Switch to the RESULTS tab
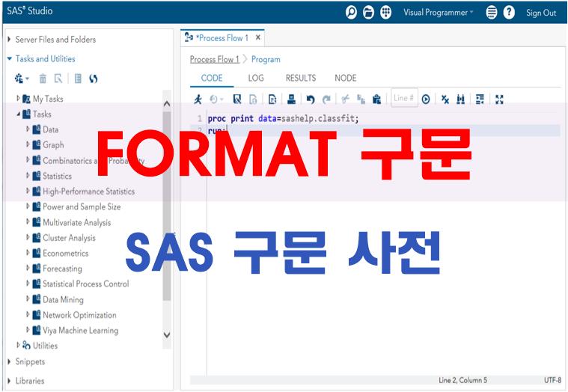 (301, 78)
